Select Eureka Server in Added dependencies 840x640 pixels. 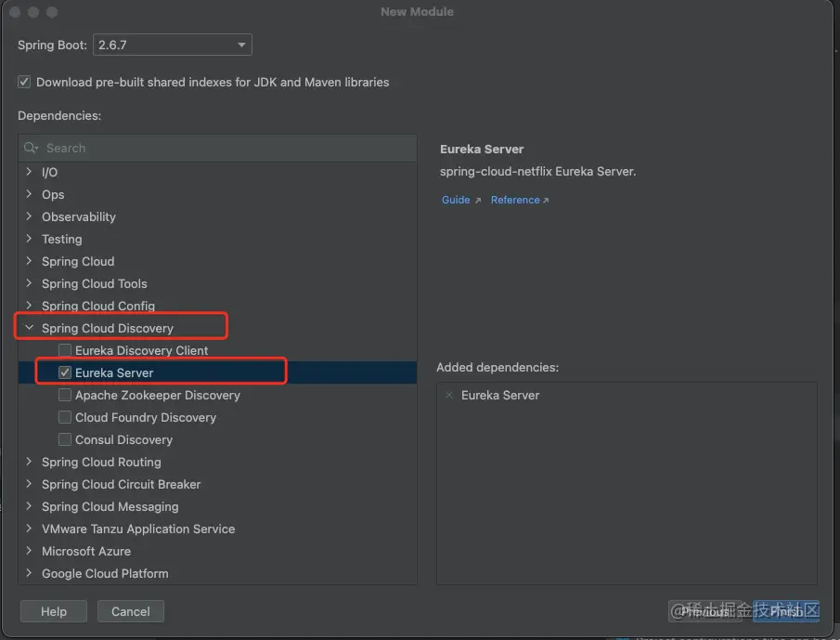click(x=500, y=395)
